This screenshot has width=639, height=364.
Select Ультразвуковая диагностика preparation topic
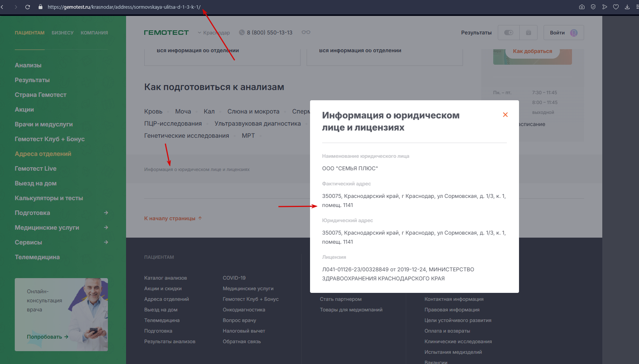[258, 123]
